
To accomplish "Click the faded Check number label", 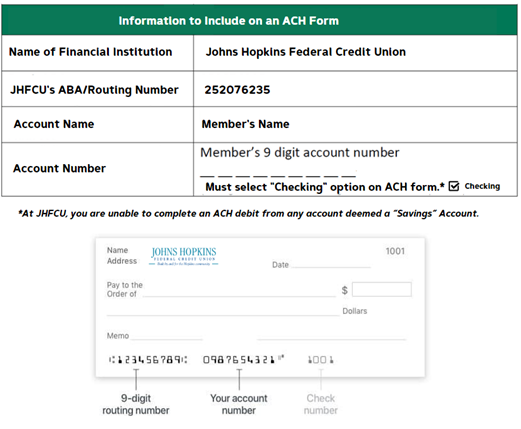I will click(321, 404).
